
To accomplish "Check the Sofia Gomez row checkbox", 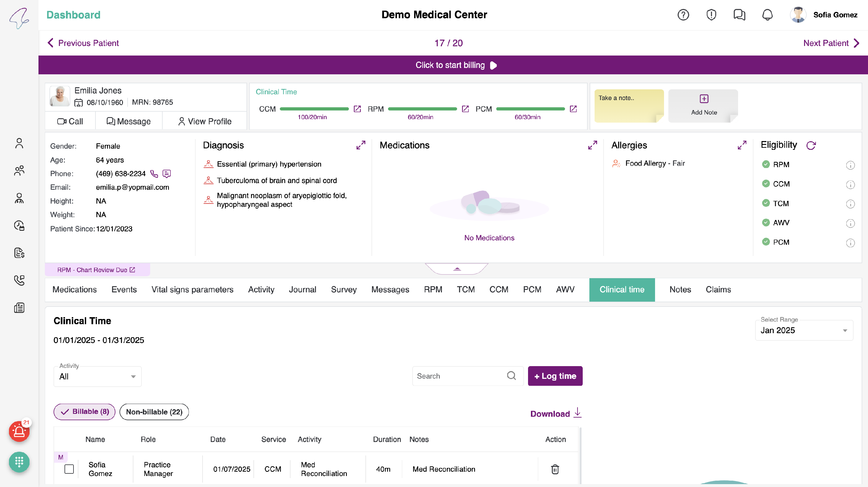I will tap(69, 469).
